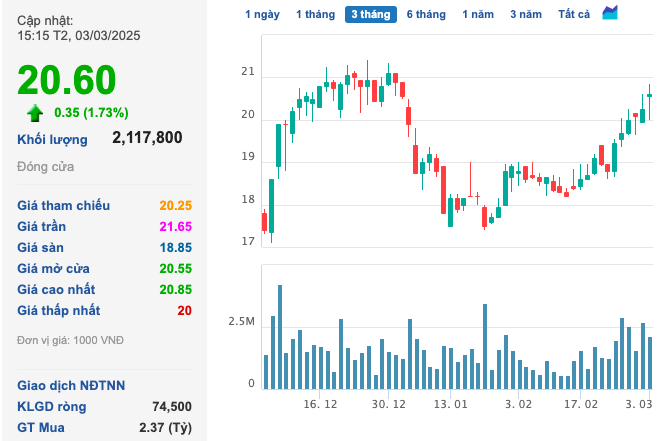This screenshot has width=671, height=441.
Task: Click the green up arrow indicator
Action: coord(35,113)
